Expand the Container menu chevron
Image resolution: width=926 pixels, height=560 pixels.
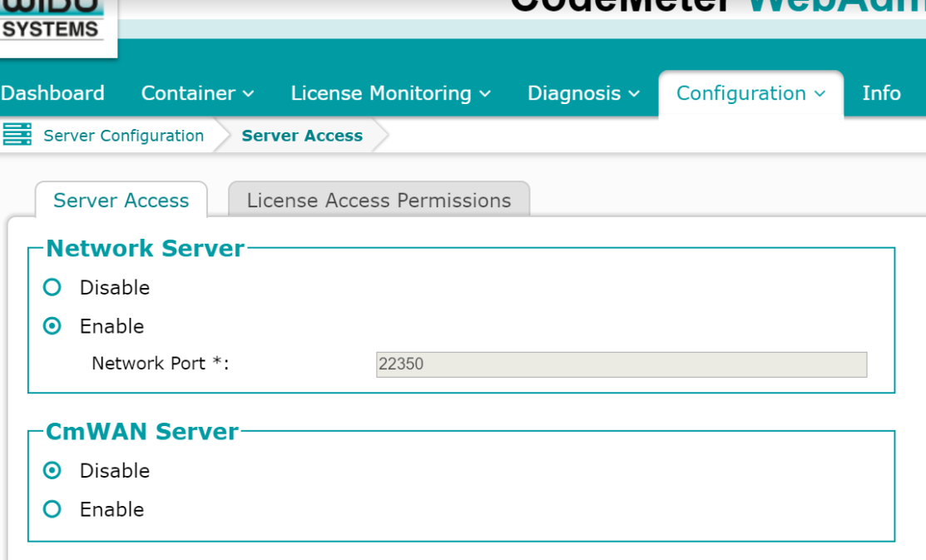tap(249, 94)
